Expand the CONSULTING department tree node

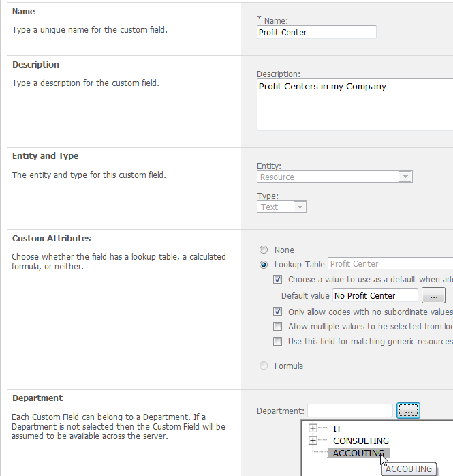pos(313,441)
